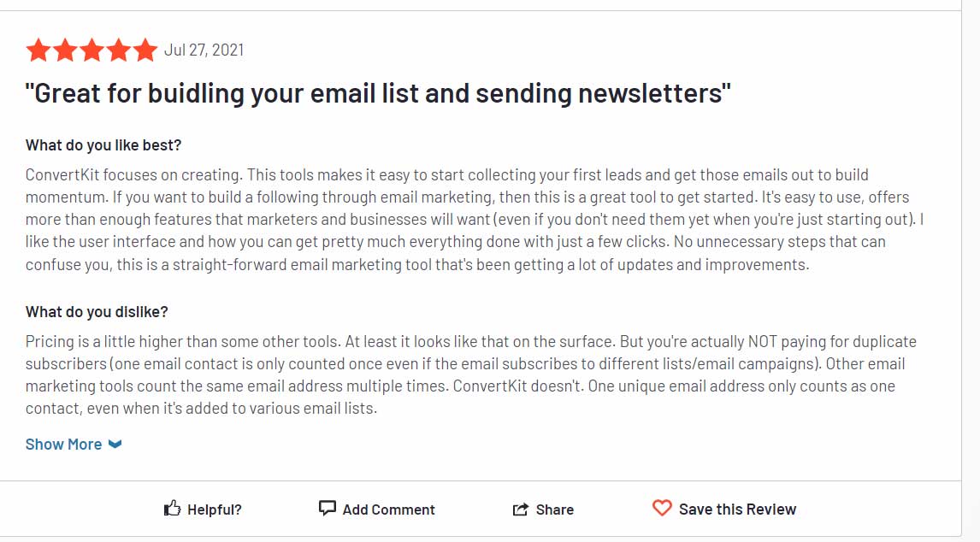This screenshot has width=980, height=542.
Task: Click the thumbs-up Helpful icon
Action: point(172,509)
